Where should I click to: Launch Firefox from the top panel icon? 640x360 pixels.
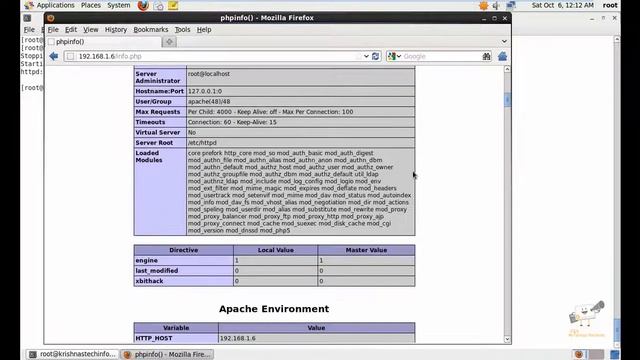(x=143, y=5)
